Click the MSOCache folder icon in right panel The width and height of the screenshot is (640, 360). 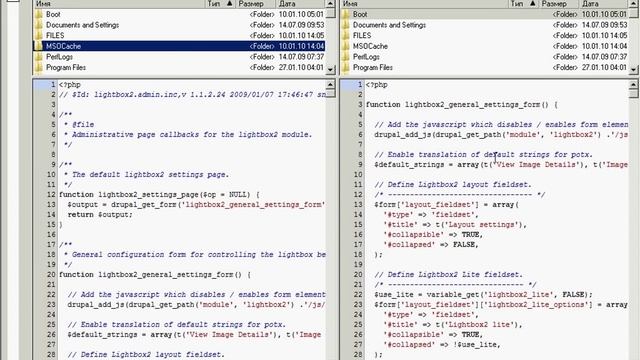pyautogui.click(x=346, y=46)
